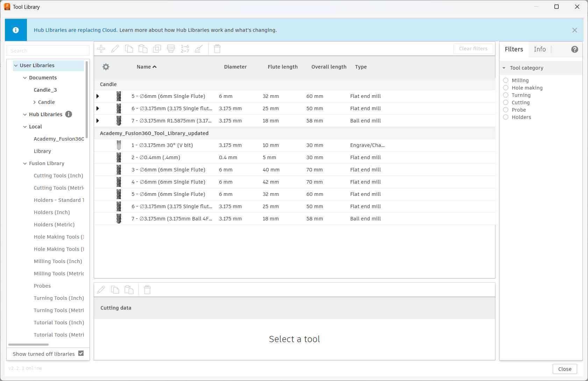The height and width of the screenshot is (381, 588).
Task: Collapse the Hub Libraries node
Action: 25,114
